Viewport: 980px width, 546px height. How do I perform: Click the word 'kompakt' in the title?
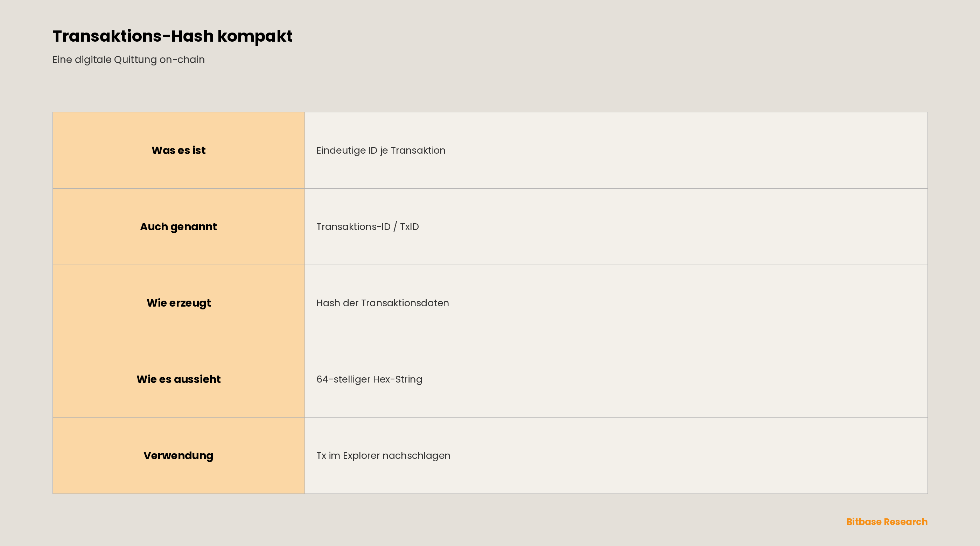[255, 36]
